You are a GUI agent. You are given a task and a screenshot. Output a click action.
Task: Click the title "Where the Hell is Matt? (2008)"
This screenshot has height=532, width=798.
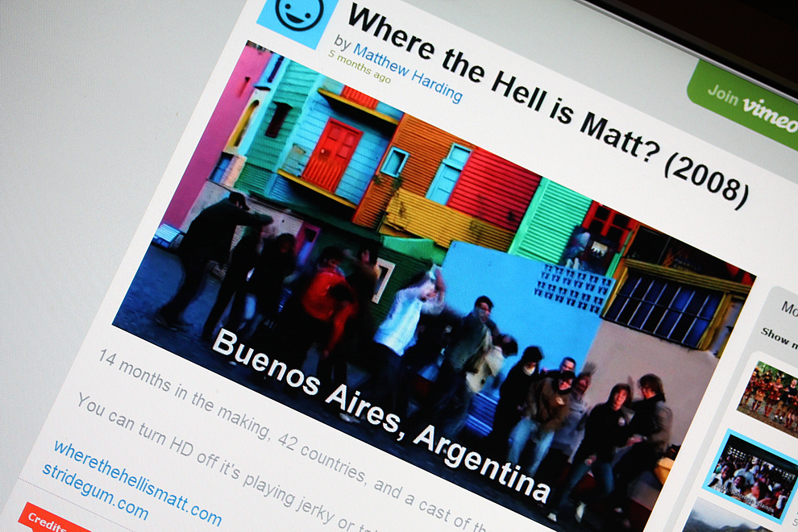tap(547, 105)
